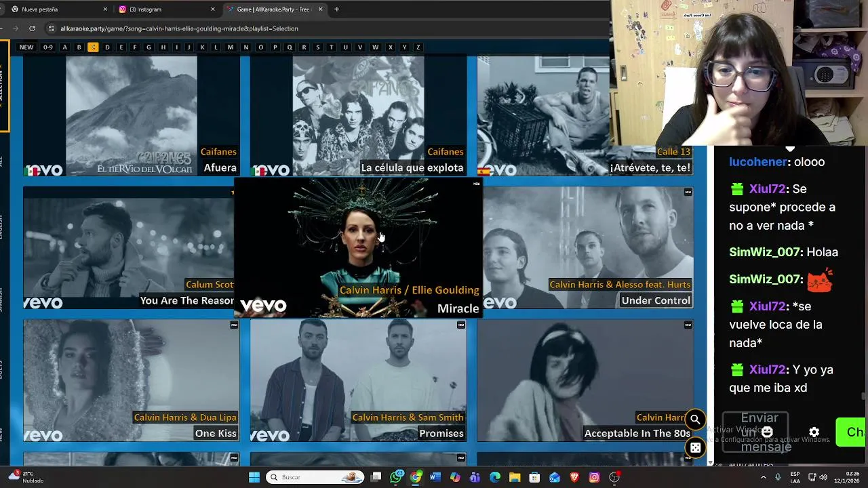Open File Explorer from taskbar
The width and height of the screenshot is (868, 488).
pos(515,477)
